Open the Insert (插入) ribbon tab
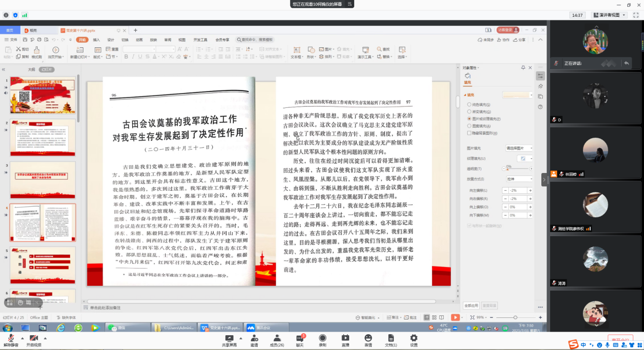 (96, 40)
